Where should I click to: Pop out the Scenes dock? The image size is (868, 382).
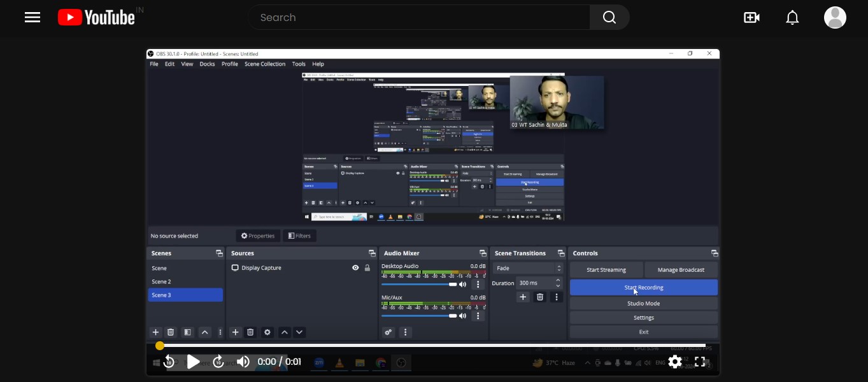pos(219,253)
